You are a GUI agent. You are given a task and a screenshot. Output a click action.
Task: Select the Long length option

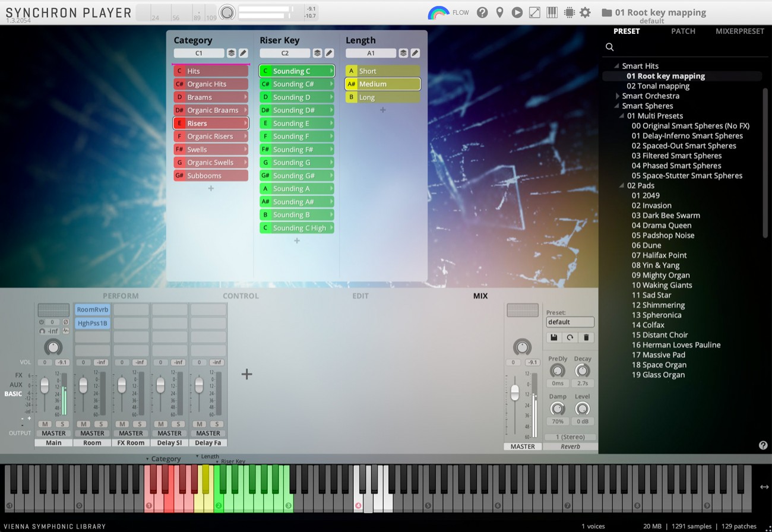coord(382,97)
